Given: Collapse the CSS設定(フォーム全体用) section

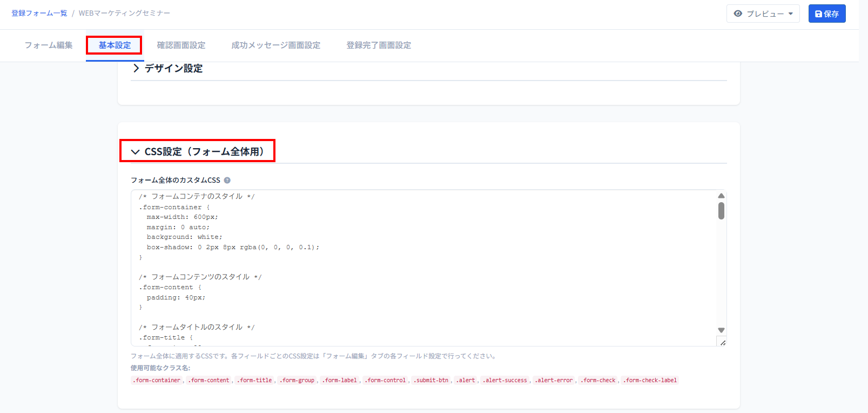Looking at the screenshot, I should (198, 152).
